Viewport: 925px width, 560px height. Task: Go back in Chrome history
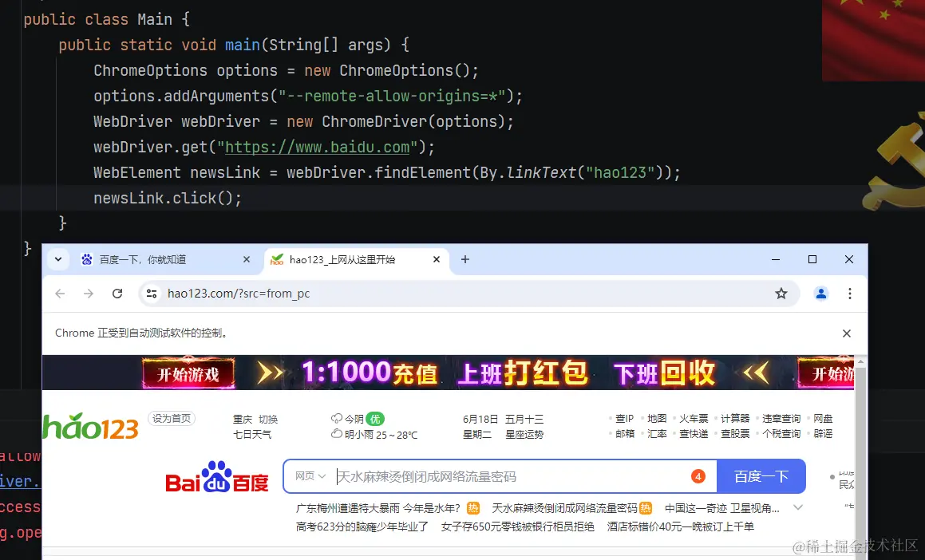pos(60,294)
